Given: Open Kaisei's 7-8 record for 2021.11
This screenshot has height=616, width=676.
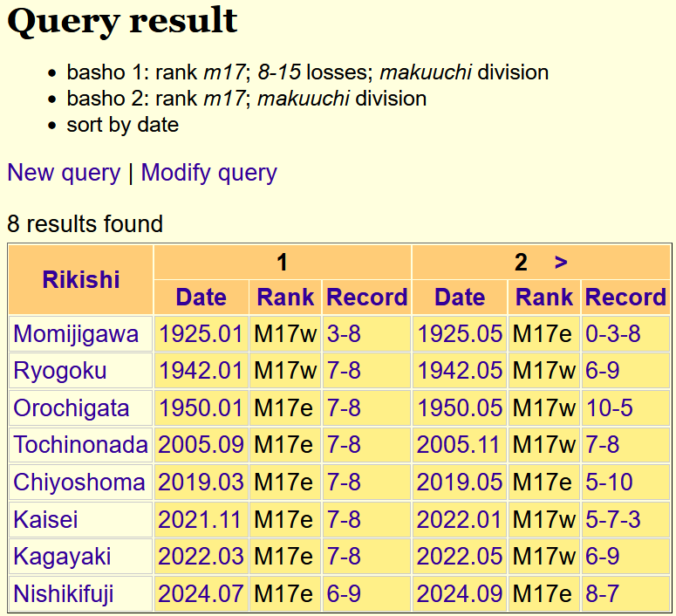Looking at the screenshot, I should pyautogui.click(x=344, y=519).
